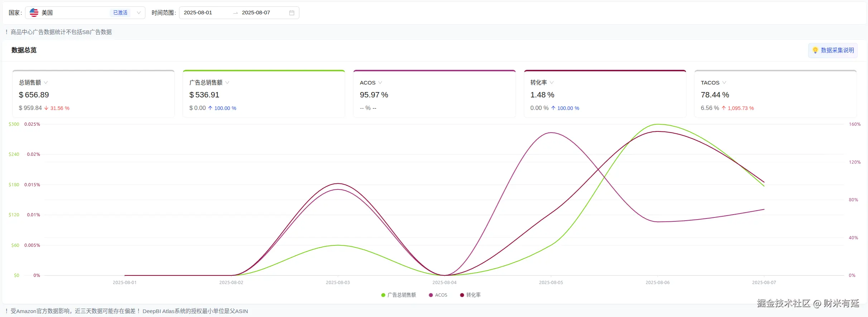The height and width of the screenshot is (317, 868).
Task: Click the US flag icon in country selector
Action: (x=34, y=13)
